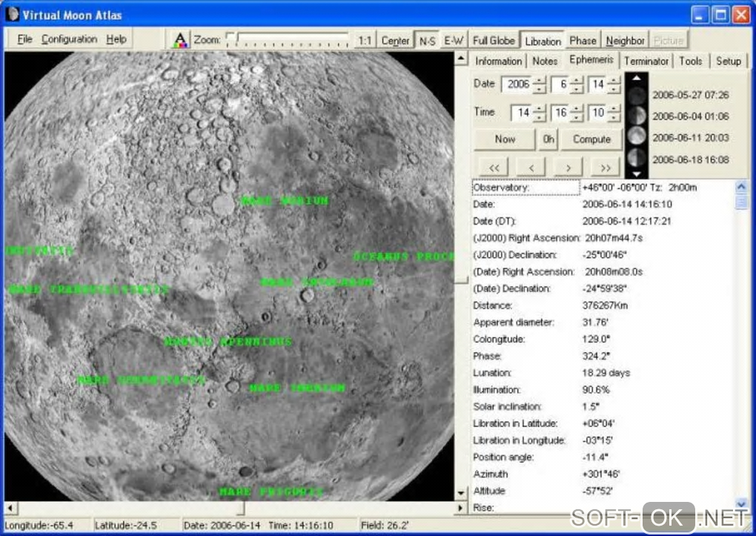Decrease the year value with down arrow
Viewport: 756px width, 536px height.
[540, 89]
